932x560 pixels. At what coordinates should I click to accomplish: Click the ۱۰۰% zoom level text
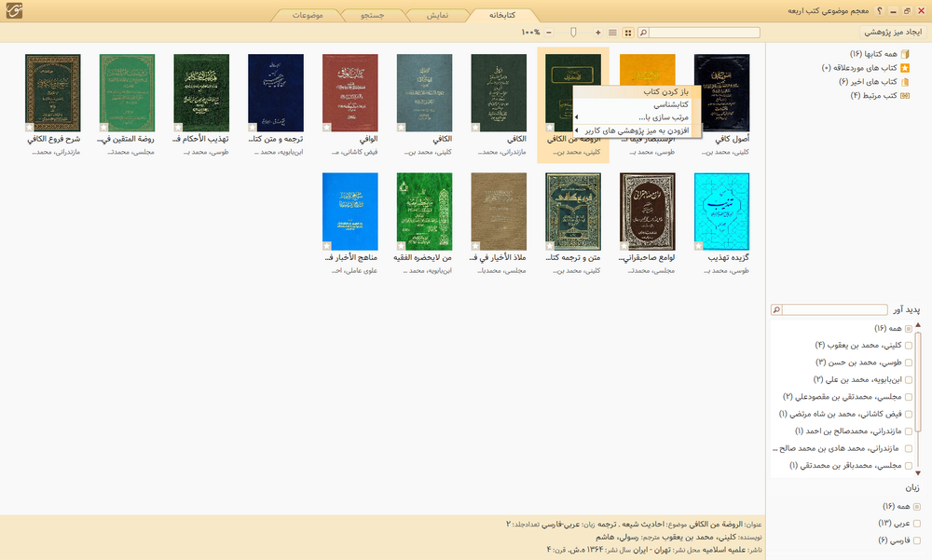coord(530,33)
